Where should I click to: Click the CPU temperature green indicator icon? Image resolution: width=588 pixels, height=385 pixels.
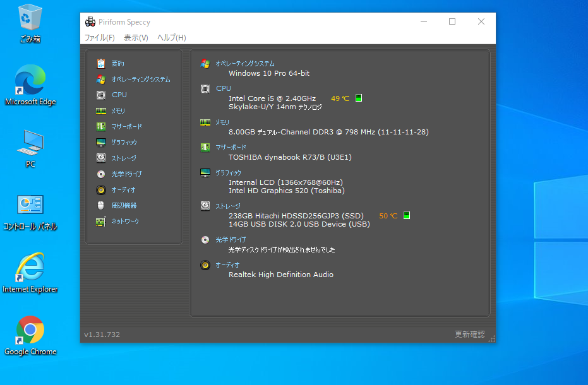[x=359, y=98]
